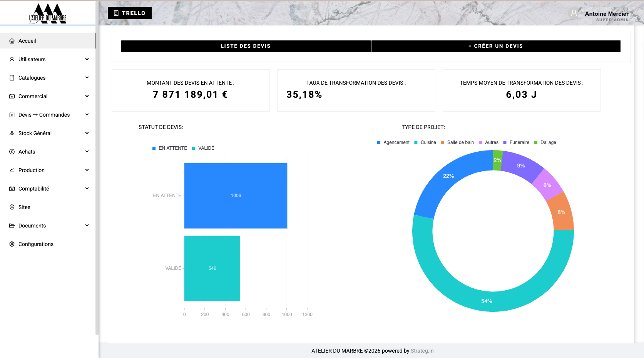
Task: Expand Devis → Commandes chevron
Action: click(87, 115)
